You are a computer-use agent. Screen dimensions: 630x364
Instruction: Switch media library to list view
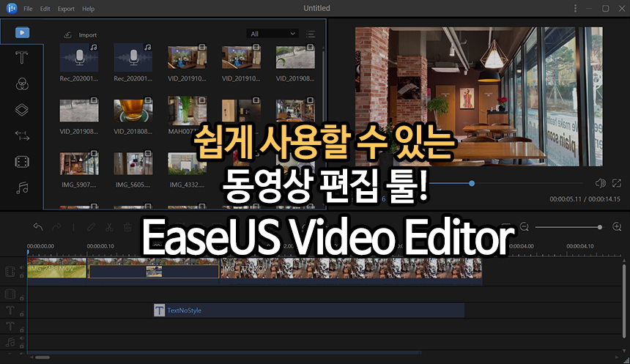[x=310, y=34]
